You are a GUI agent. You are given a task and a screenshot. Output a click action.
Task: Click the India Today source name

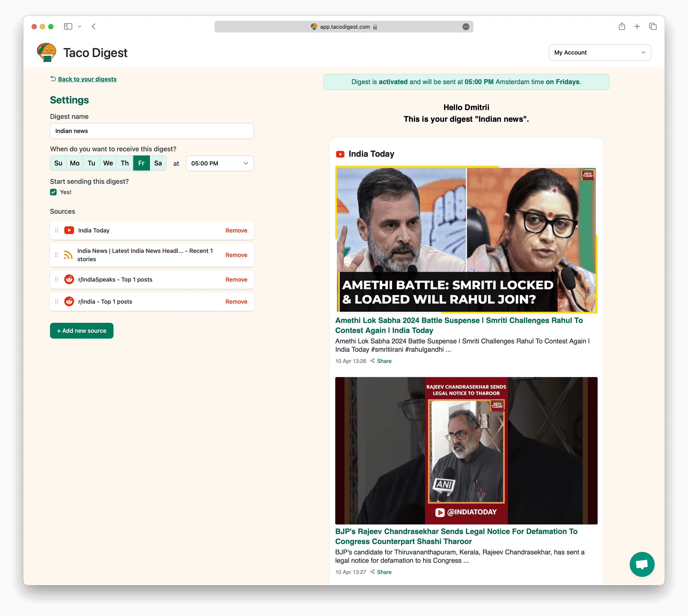click(x=94, y=231)
